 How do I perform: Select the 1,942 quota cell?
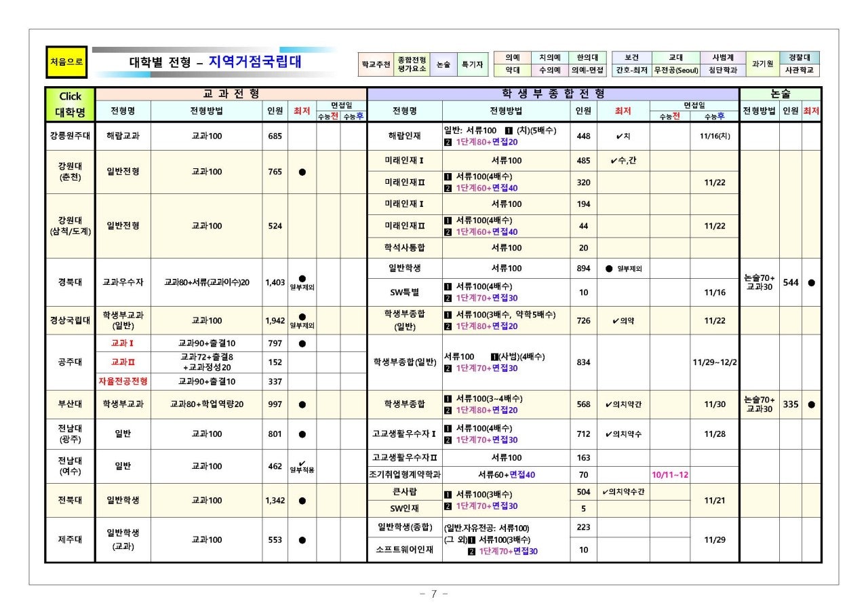(x=275, y=320)
